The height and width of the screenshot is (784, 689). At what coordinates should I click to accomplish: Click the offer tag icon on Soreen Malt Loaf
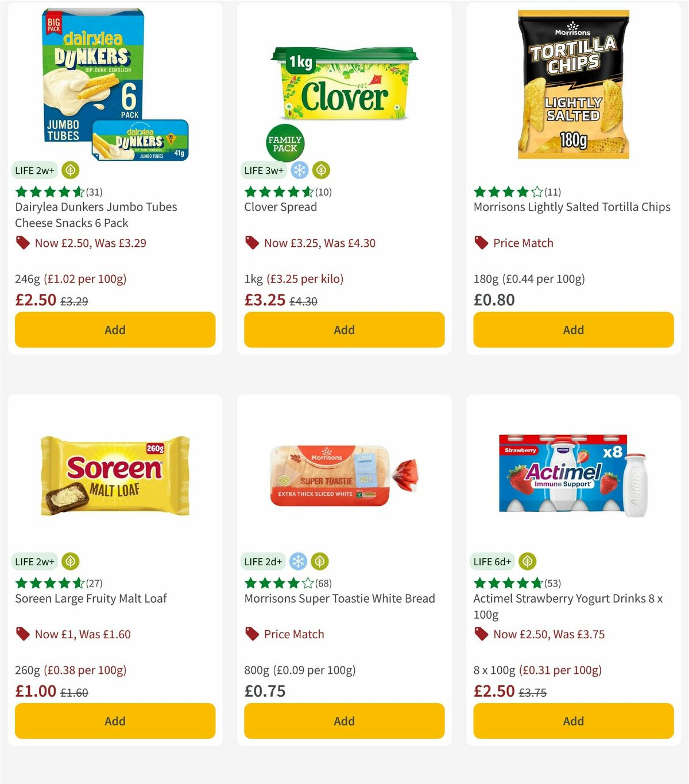pyautogui.click(x=22, y=634)
